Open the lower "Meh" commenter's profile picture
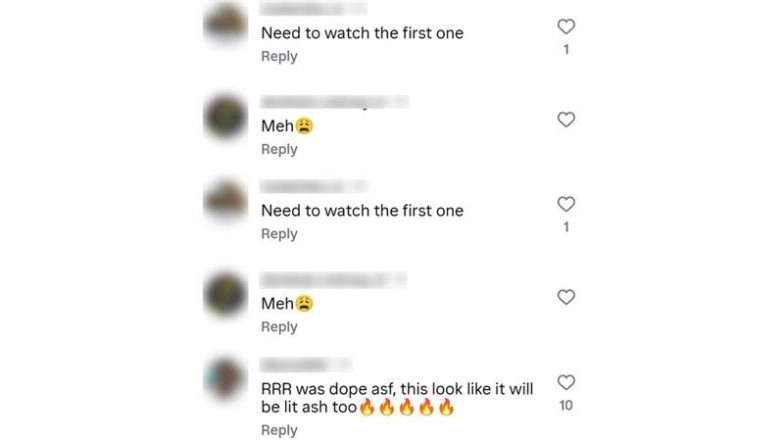This screenshot has height=441, width=784. click(x=226, y=294)
